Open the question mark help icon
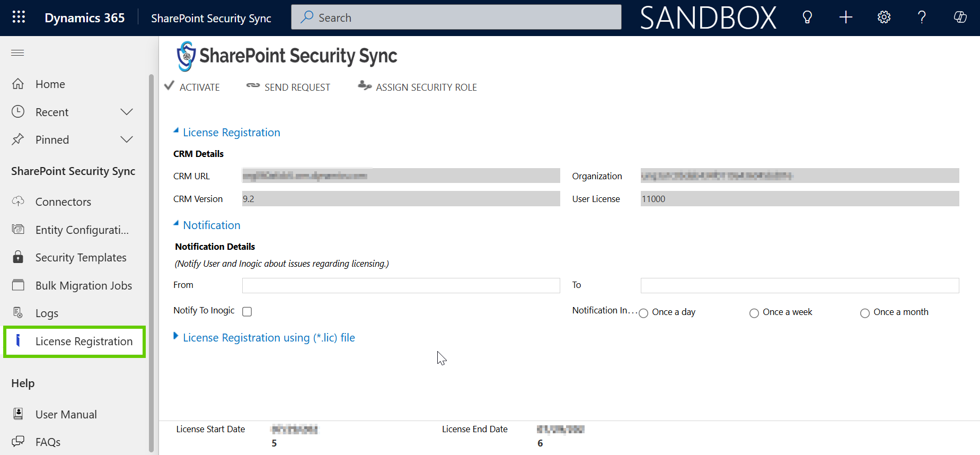980x455 pixels. 922,17
